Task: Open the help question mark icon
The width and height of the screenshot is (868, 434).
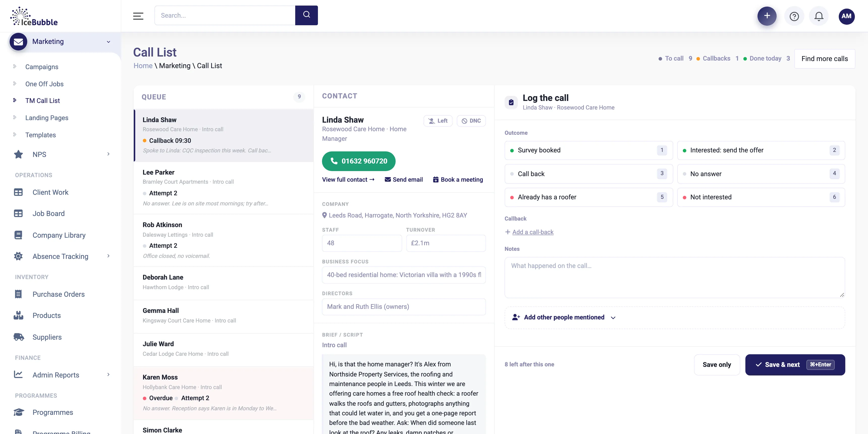Action: tap(794, 16)
